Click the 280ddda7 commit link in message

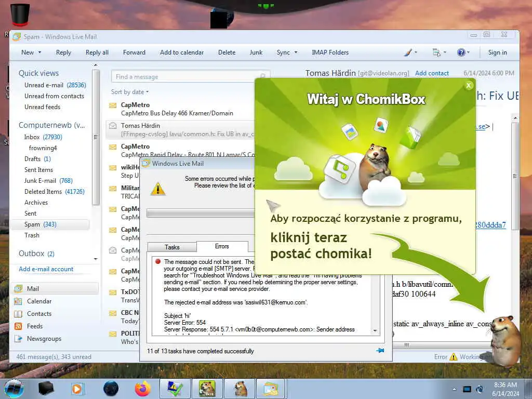pos(490,225)
